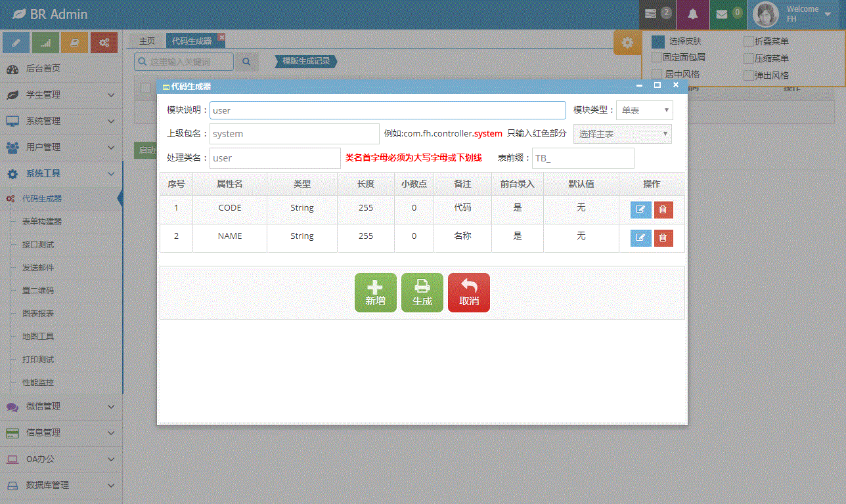
Task: Click the red 取消 cancel button
Action: 469,293
